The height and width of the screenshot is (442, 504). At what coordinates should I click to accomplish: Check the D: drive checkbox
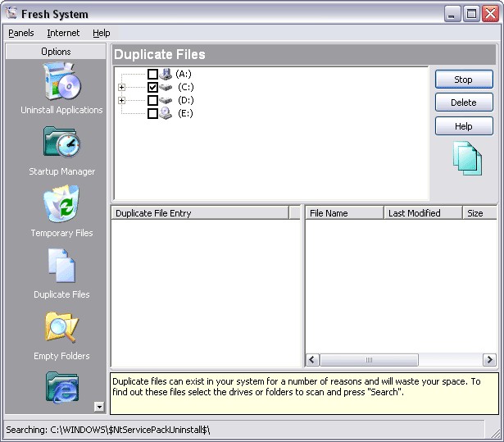click(x=152, y=100)
